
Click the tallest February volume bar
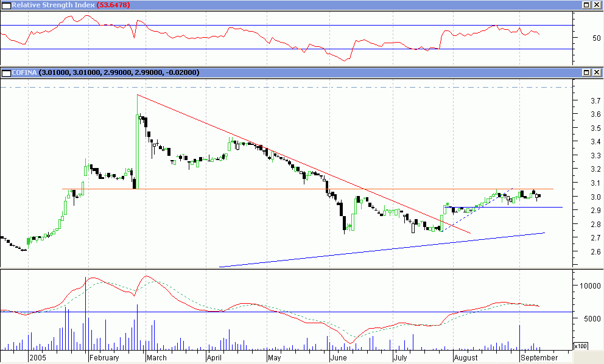[85, 313]
